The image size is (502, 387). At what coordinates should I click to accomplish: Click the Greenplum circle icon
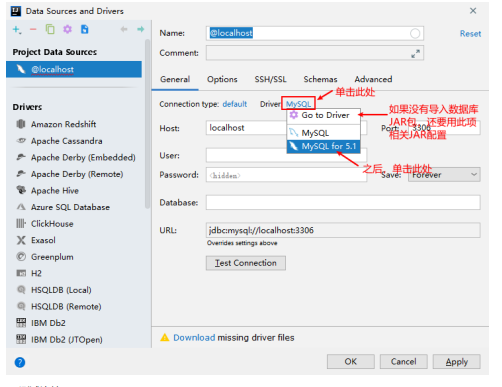pyautogui.click(x=21, y=256)
